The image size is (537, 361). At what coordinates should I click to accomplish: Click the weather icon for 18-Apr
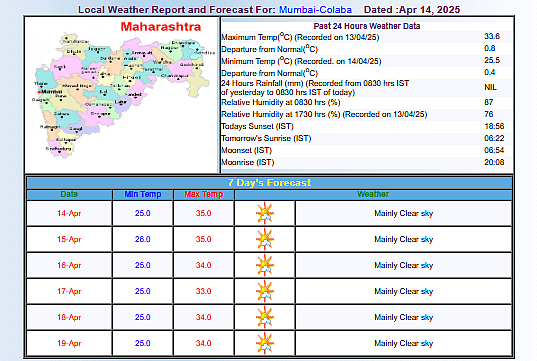tap(265, 317)
